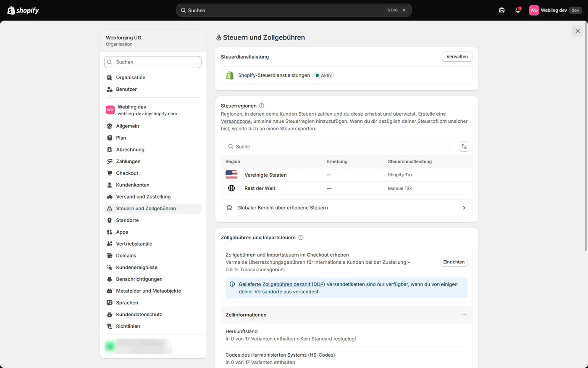Open the Sidekick assistant icon in top bar
Screen dimensions: 588x368
pos(501,10)
